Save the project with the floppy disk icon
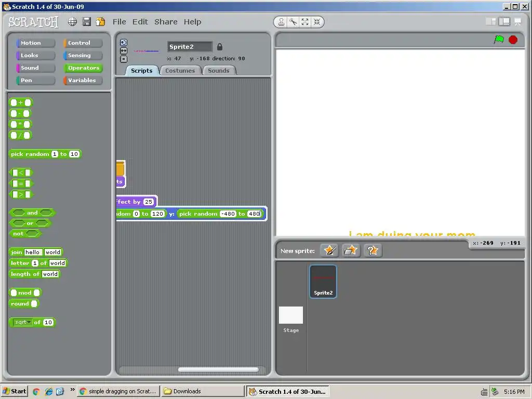 87,22
